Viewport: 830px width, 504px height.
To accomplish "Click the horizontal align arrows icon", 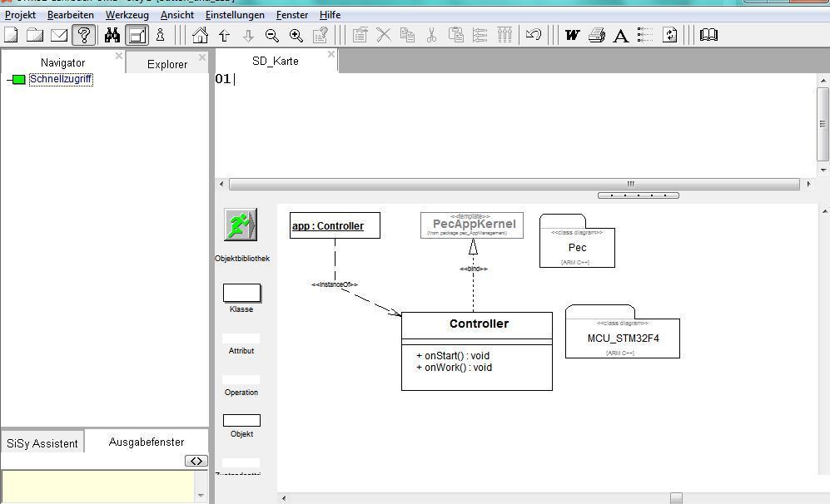I will click(x=480, y=36).
